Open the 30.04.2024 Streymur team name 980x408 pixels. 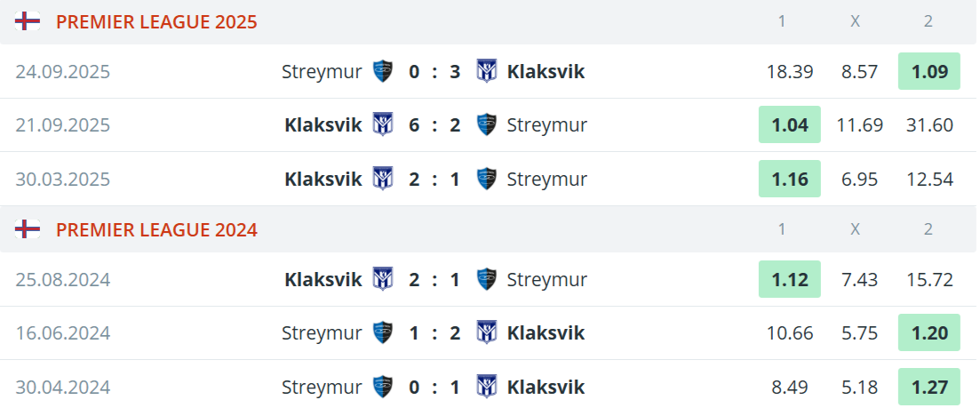322,387
